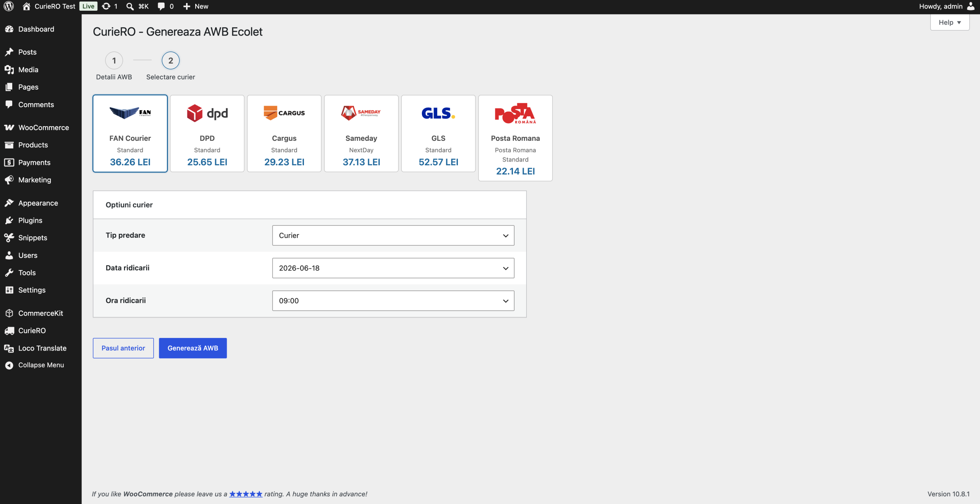Click the home icon beside CurieRO Test
980x504 pixels.
pyautogui.click(x=26, y=6)
